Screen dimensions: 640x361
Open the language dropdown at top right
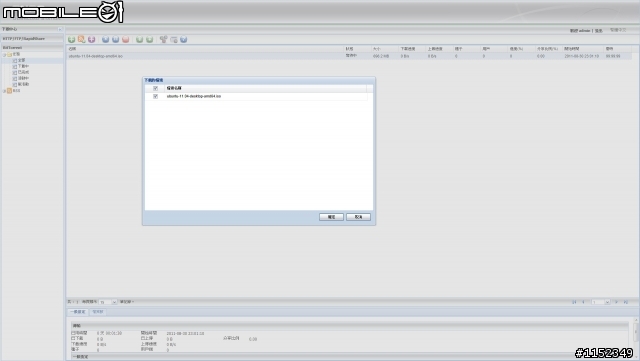click(618, 30)
